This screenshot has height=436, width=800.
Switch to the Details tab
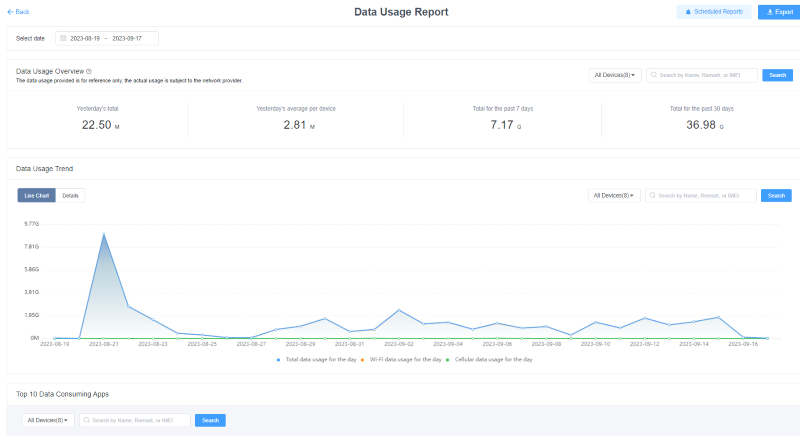point(70,195)
